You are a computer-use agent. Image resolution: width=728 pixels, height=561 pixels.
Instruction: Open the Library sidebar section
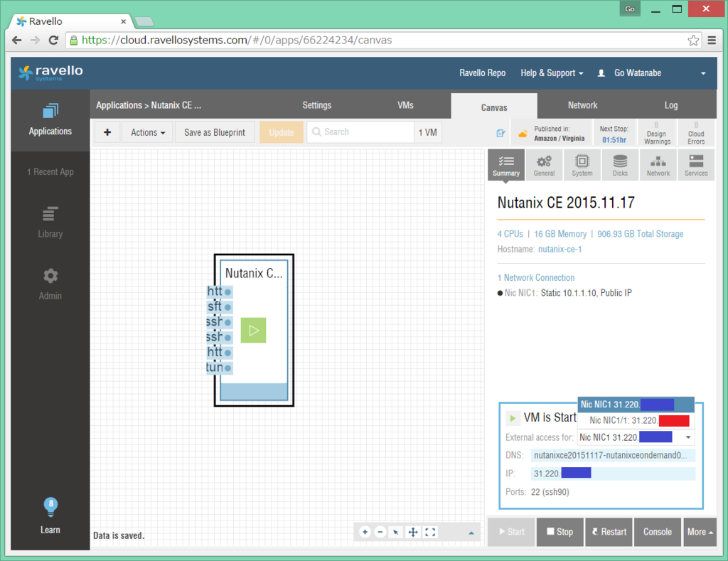coord(50,222)
